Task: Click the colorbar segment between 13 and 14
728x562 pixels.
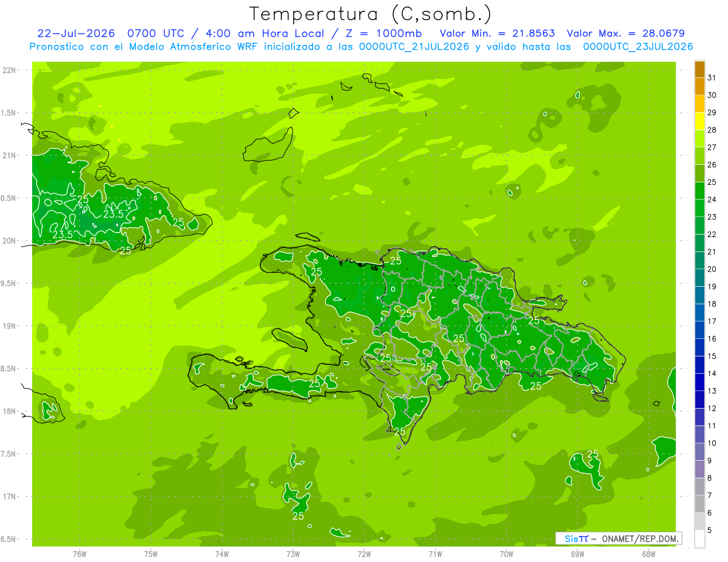Action: [x=699, y=383]
